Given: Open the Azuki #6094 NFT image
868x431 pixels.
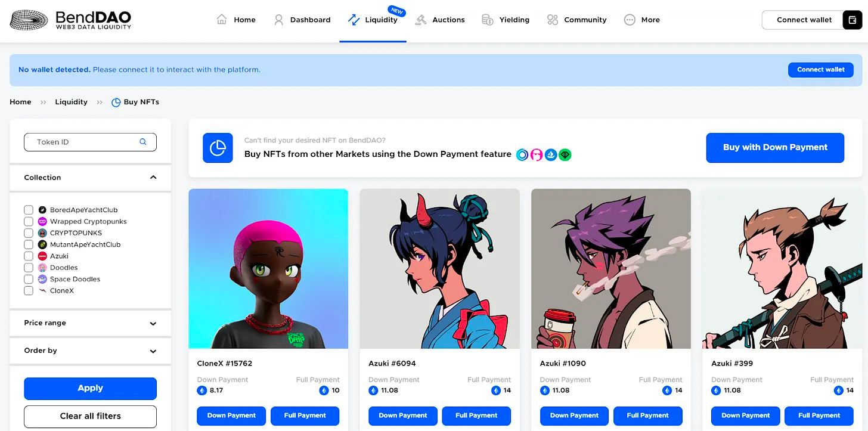Looking at the screenshot, I should click(440, 269).
